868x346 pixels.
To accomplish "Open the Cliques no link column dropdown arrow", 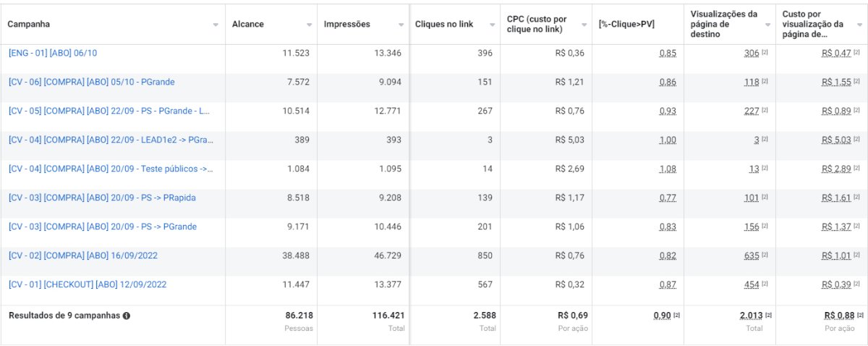I will [493, 25].
